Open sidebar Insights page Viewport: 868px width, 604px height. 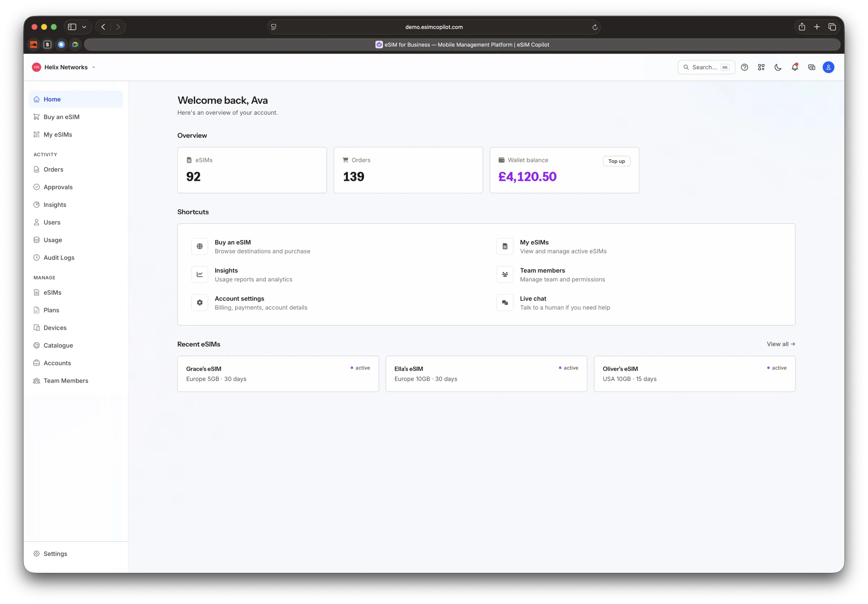coord(76,204)
